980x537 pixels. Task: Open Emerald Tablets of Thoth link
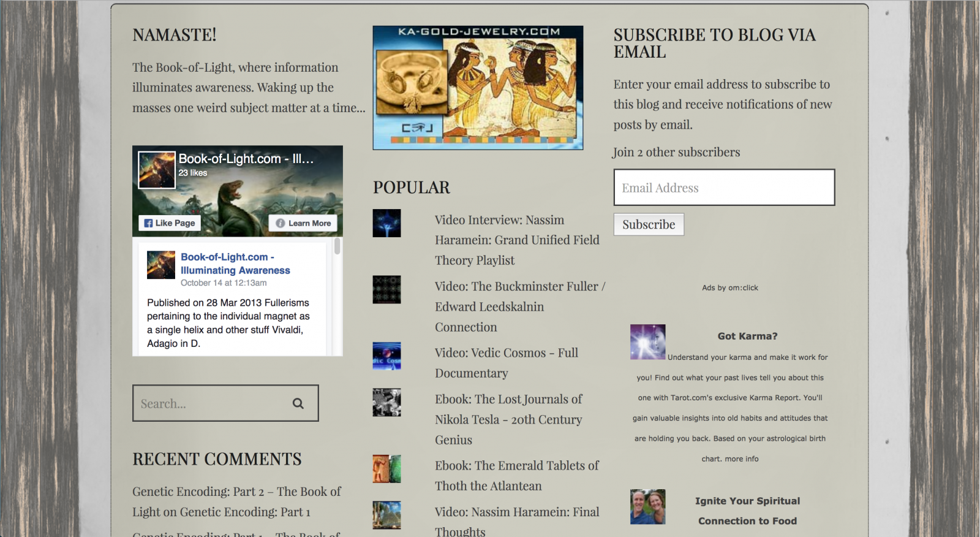tap(517, 476)
